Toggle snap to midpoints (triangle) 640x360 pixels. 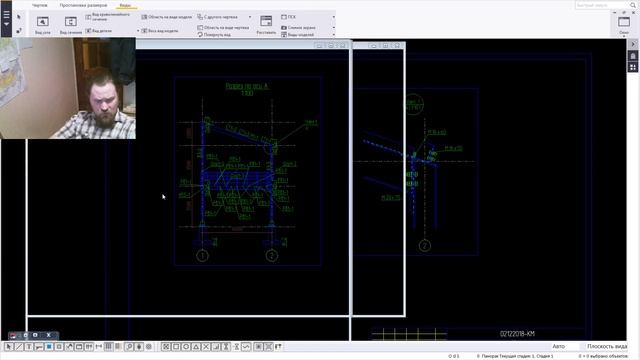pyautogui.click(x=196, y=347)
